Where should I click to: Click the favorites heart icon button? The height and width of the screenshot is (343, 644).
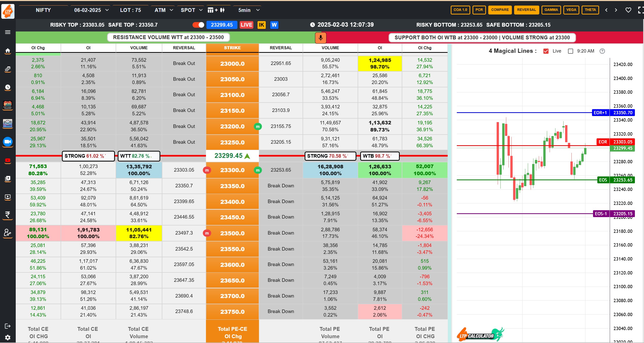pos(628,10)
